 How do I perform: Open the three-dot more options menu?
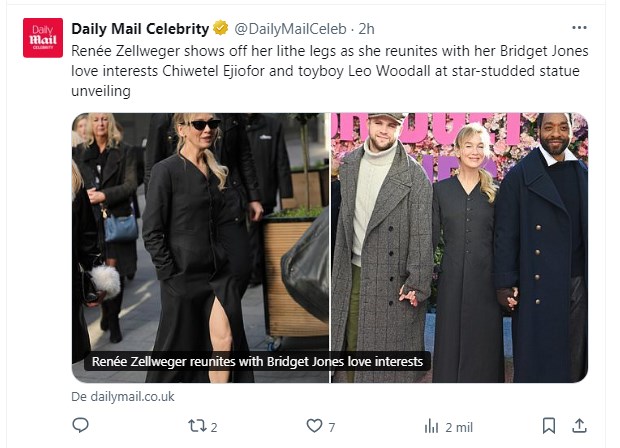[579, 27]
